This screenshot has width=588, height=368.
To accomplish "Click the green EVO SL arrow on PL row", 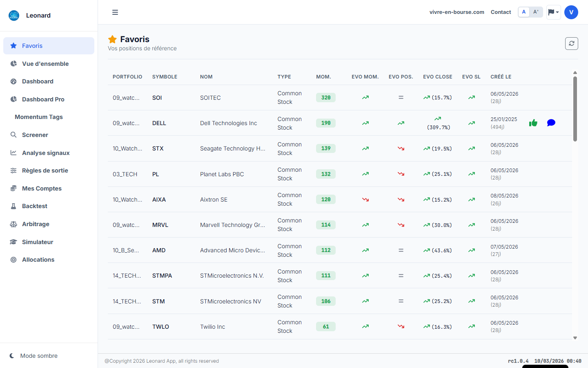I will [x=472, y=174].
